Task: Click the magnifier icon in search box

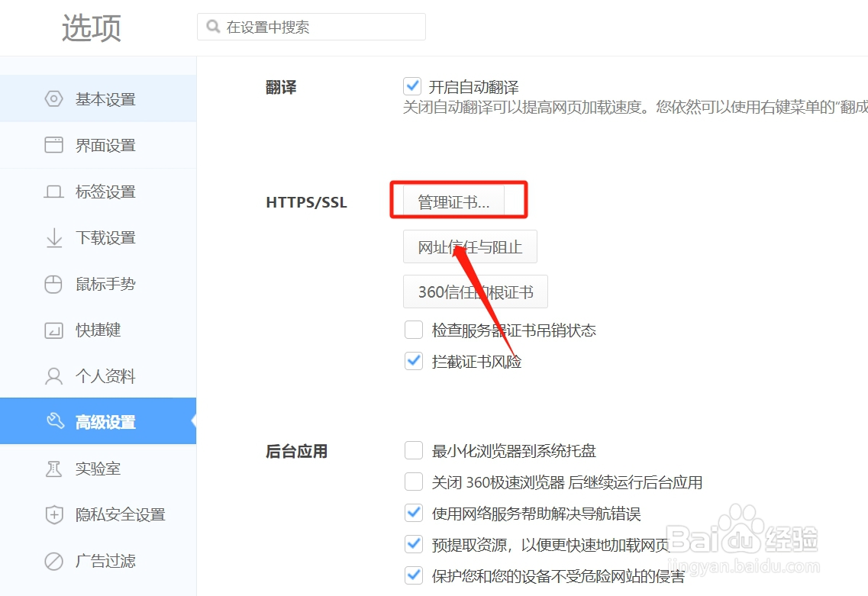Action: pos(213,26)
